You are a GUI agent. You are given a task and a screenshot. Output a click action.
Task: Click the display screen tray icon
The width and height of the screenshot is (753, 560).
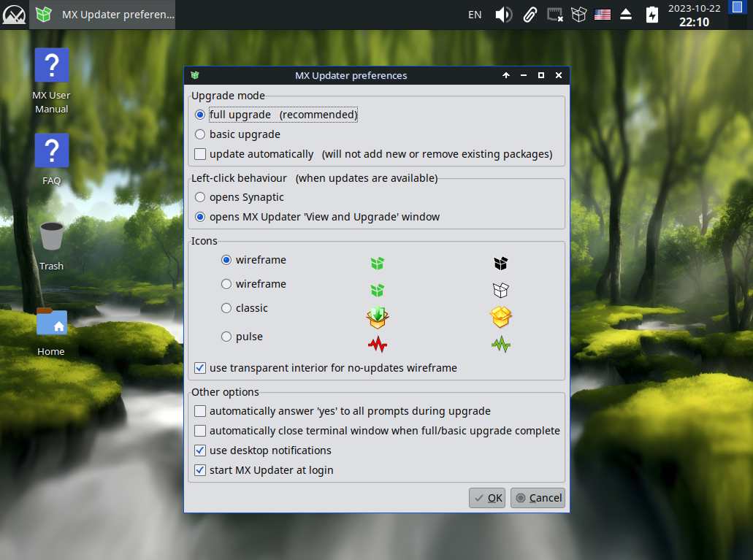click(x=554, y=15)
